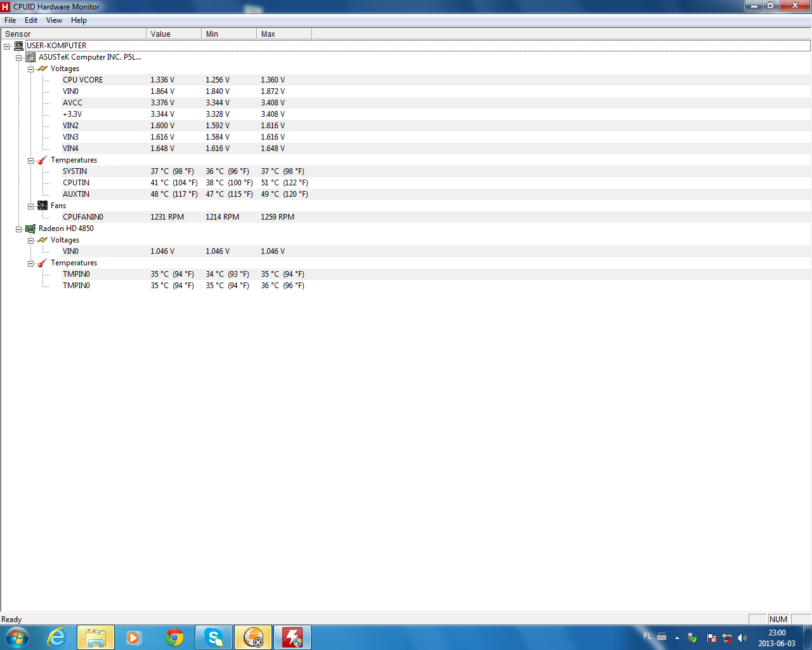
Task: Open the File menu
Action: click(10, 20)
